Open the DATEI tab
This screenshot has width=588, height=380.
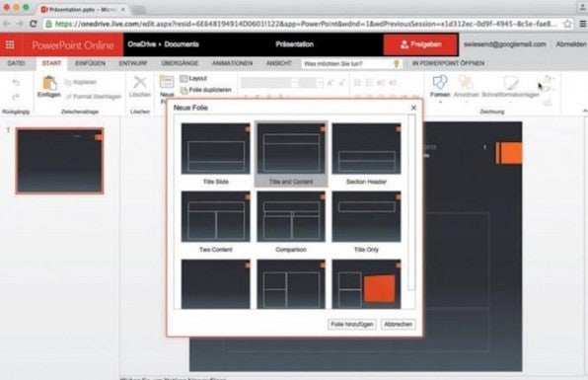[16, 63]
